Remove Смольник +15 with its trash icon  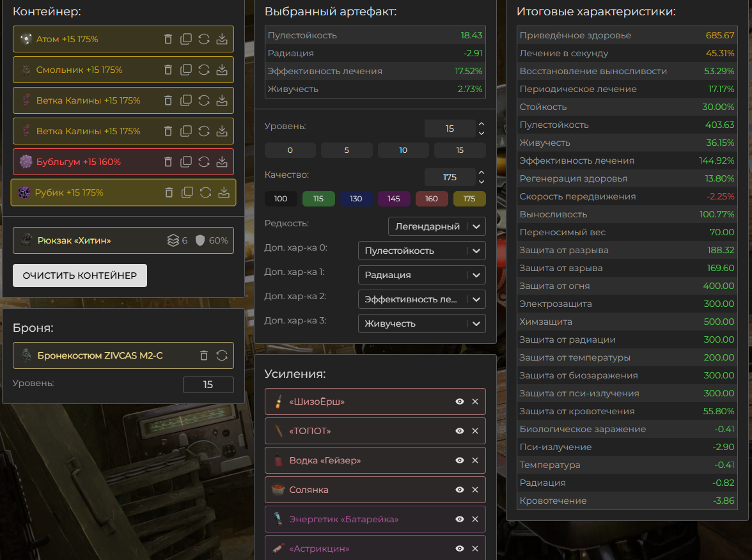pos(168,70)
